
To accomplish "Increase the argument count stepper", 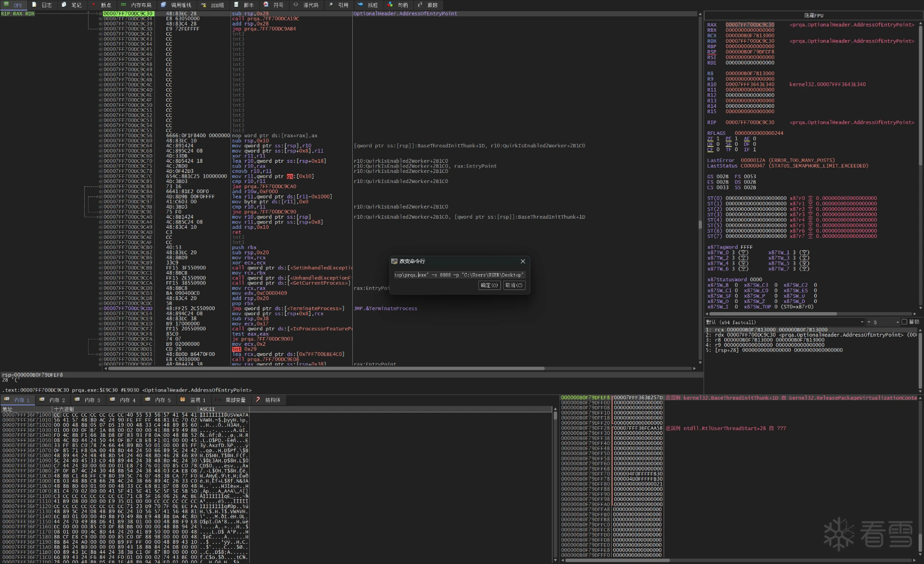I will pos(898,322).
